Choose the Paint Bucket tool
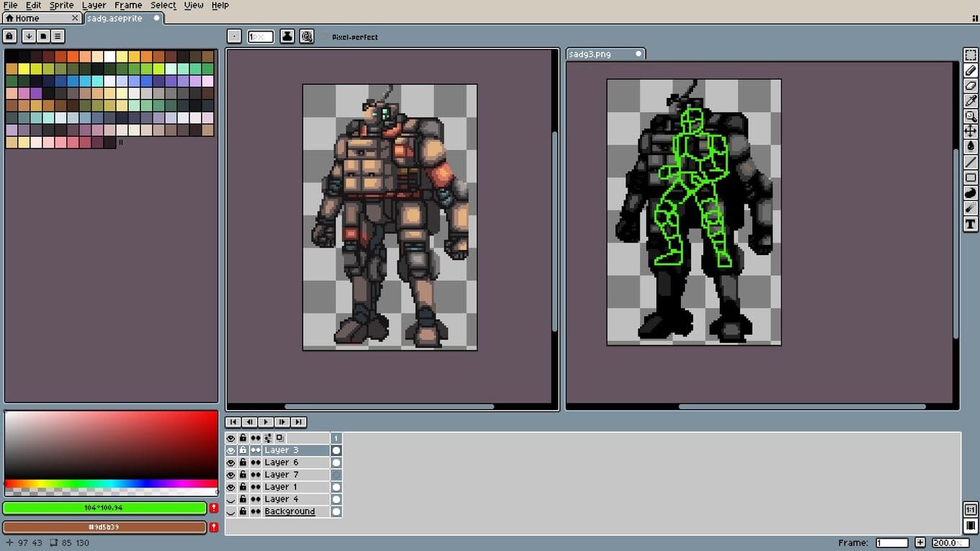Image resolution: width=980 pixels, height=551 pixels. click(971, 146)
